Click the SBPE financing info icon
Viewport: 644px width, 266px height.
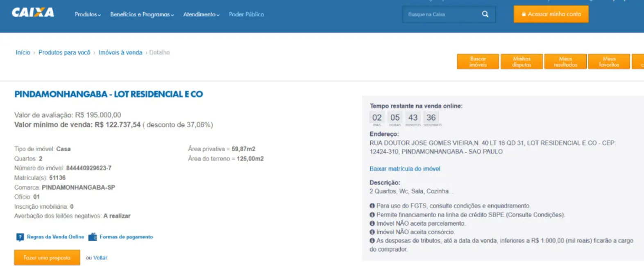(x=372, y=215)
